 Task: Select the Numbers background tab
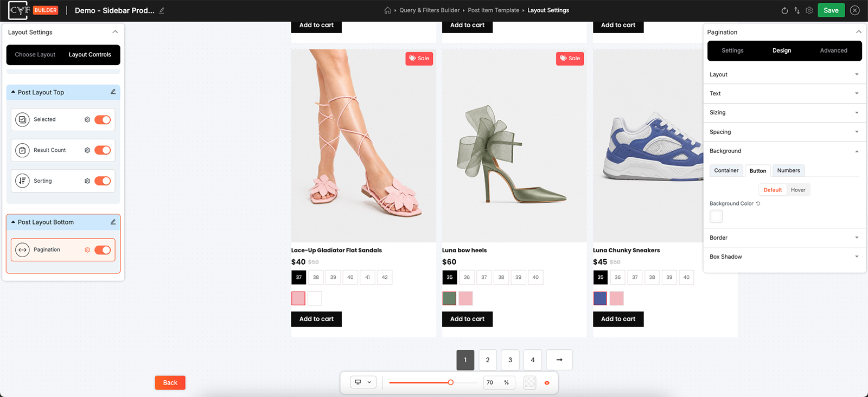click(x=788, y=170)
